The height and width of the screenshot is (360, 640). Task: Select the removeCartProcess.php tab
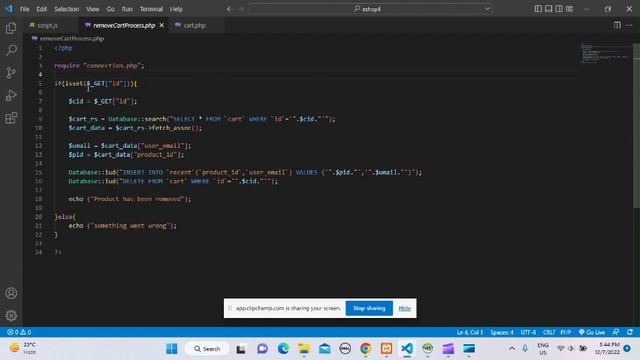(124, 25)
